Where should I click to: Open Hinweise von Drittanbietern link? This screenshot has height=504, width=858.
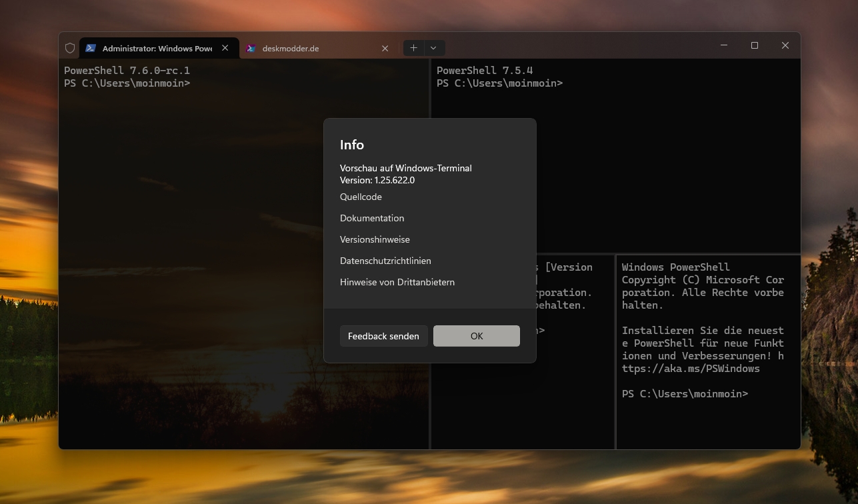coord(397,282)
